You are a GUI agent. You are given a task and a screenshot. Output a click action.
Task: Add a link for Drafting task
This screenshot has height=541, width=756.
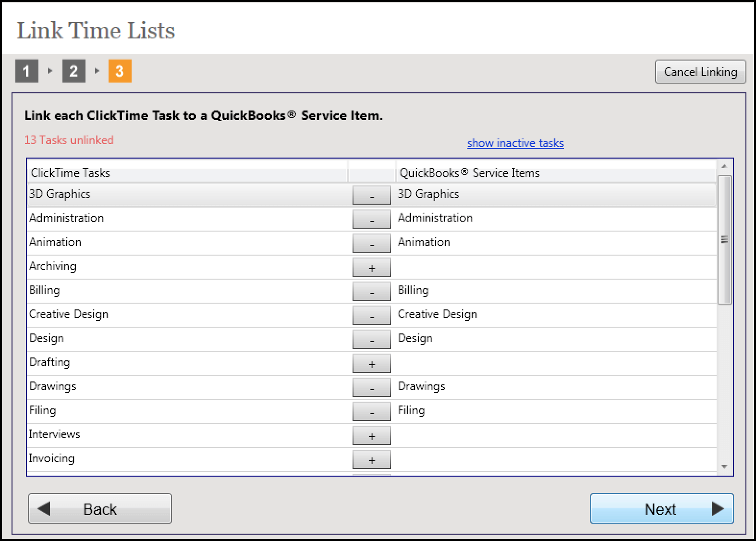371,364
